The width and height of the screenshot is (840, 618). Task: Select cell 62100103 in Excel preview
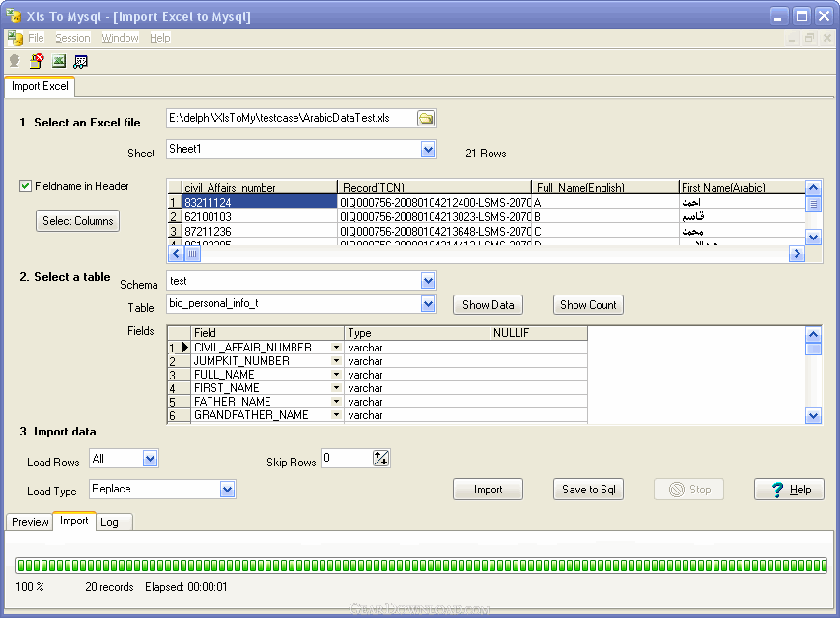260,216
